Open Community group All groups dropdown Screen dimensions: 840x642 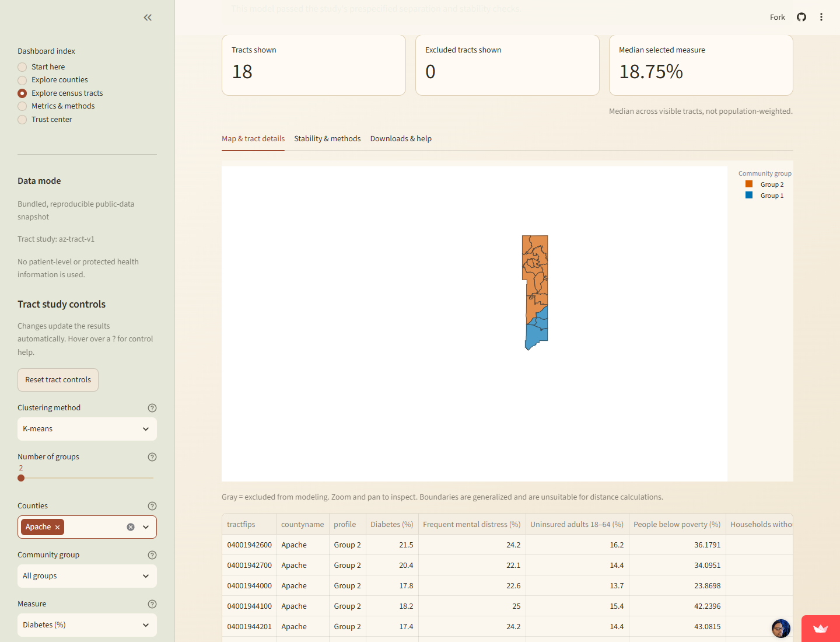pos(87,576)
